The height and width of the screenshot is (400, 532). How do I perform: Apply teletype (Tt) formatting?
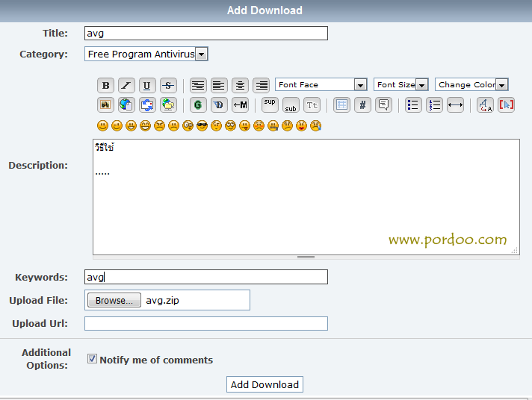point(312,104)
